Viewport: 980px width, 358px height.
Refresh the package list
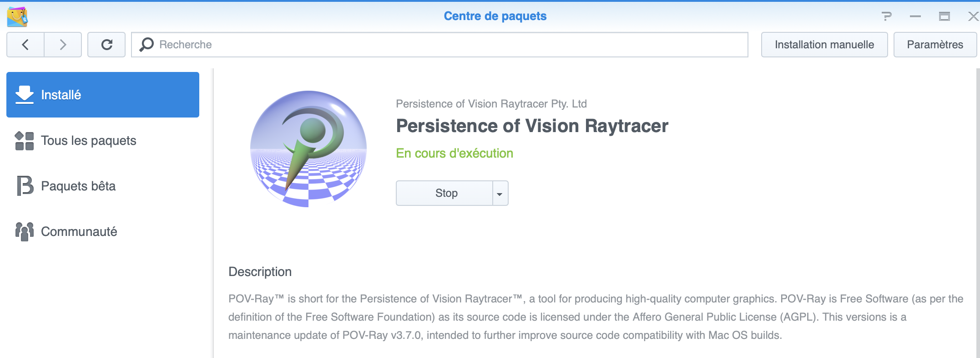point(106,45)
